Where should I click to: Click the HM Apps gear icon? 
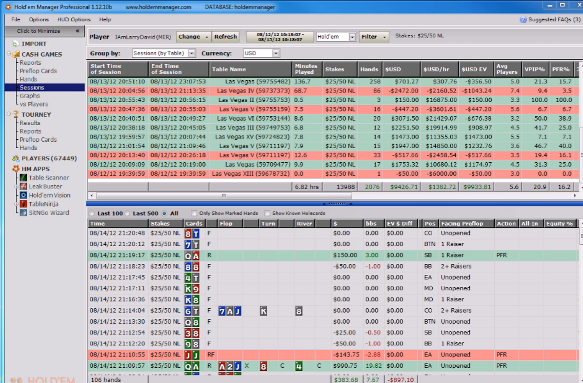(x=16, y=169)
